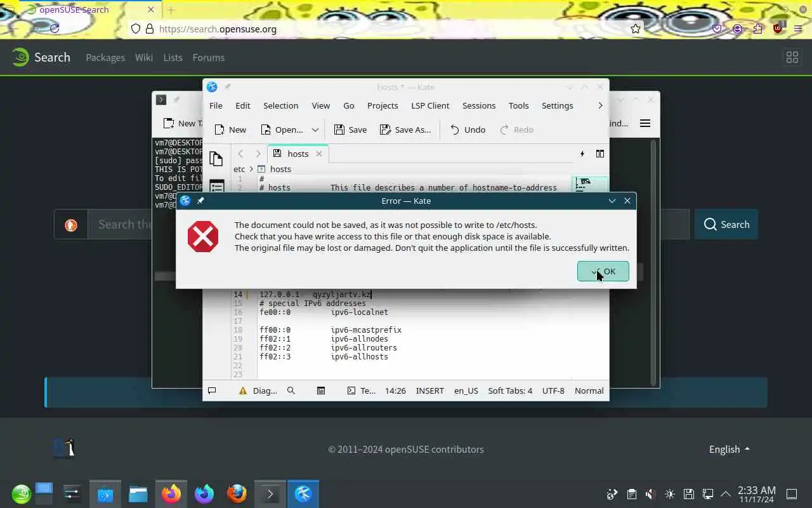Toggle output panel icon in status bar
This screenshot has width=812, height=508.
(x=212, y=391)
